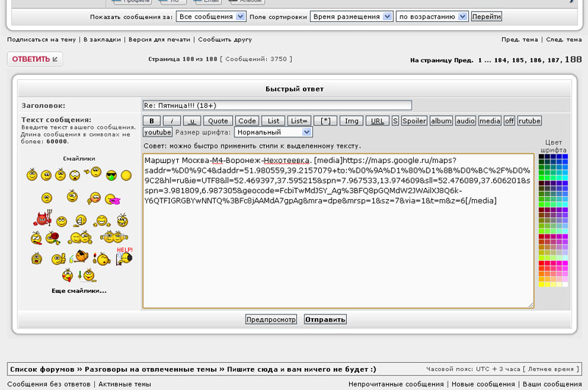
Task: Open the 'Время размещения' sort field dropdown
Action: [x=351, y=16]
